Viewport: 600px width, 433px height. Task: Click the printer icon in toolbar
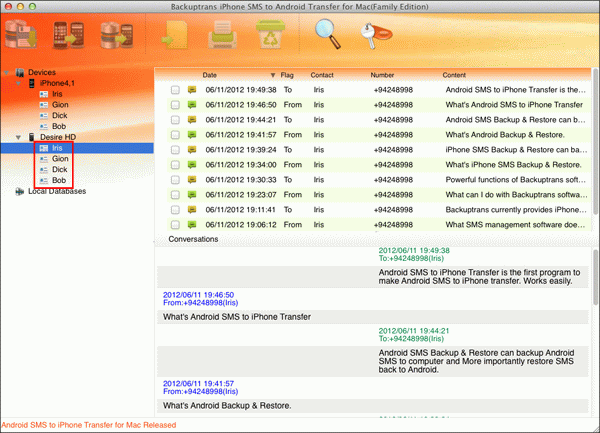pyautogui.click(x=223, y=35)
